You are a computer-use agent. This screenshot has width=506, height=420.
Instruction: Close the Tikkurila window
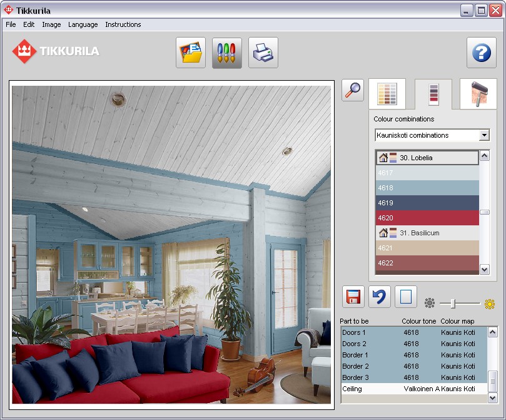pos(495,11)
